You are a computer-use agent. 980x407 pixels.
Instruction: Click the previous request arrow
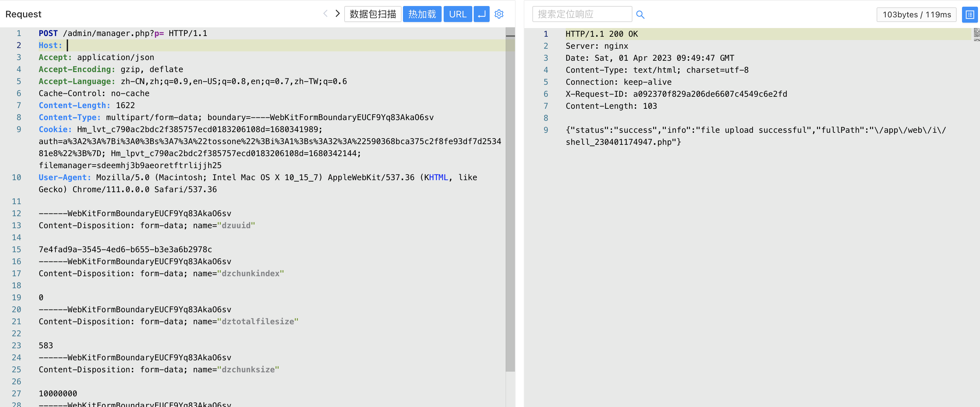click(x=325, y=14)
